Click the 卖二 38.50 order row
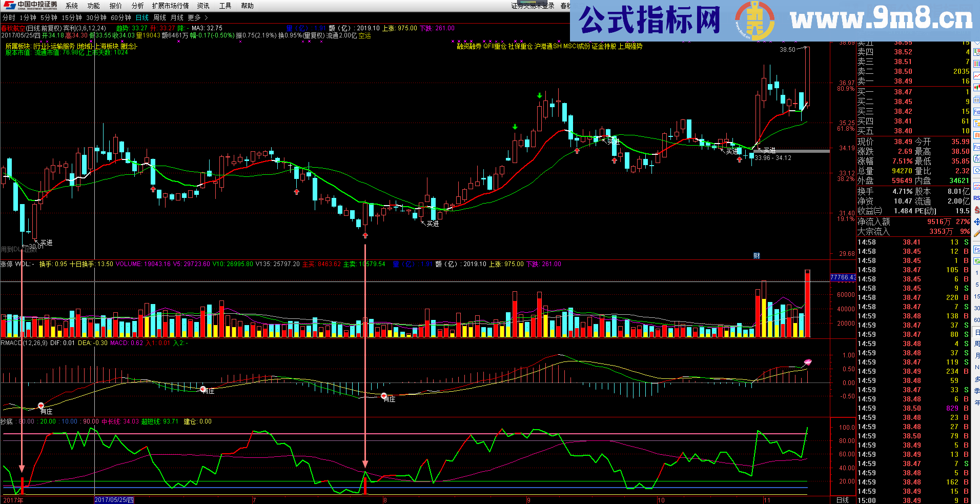This screenshot has height=504, width=980. 913,71
